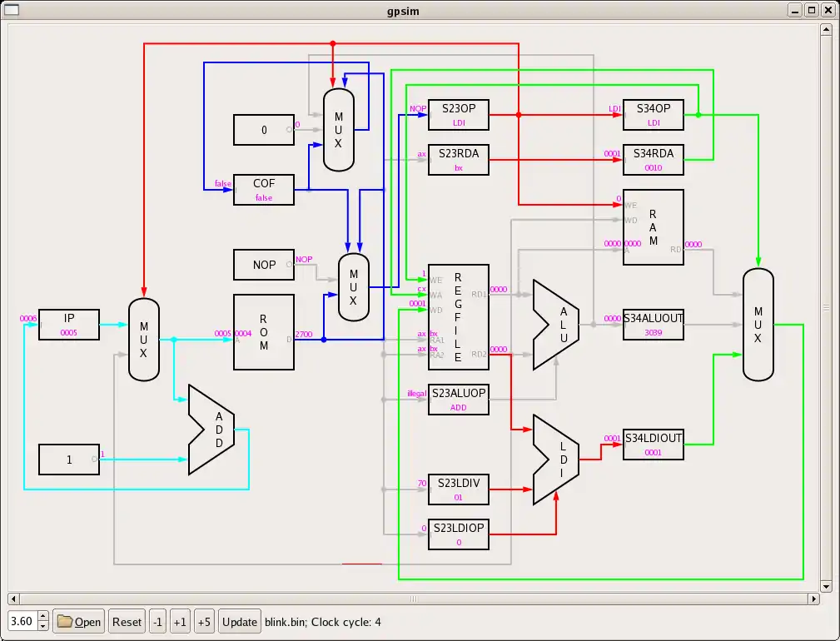Screen dimensions: 840x641
Task: Click the Update button
Action: coord(240,621)
